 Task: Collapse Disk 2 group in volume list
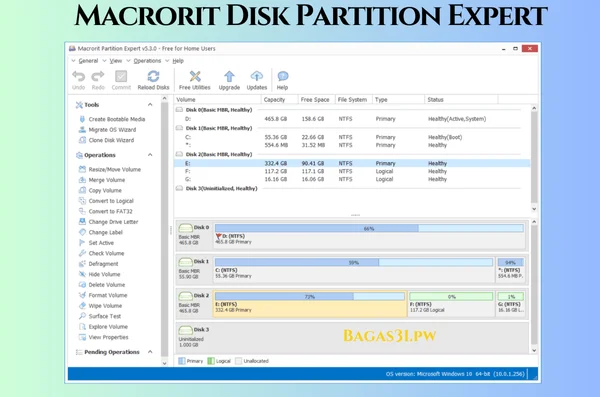tap(179, 154)
